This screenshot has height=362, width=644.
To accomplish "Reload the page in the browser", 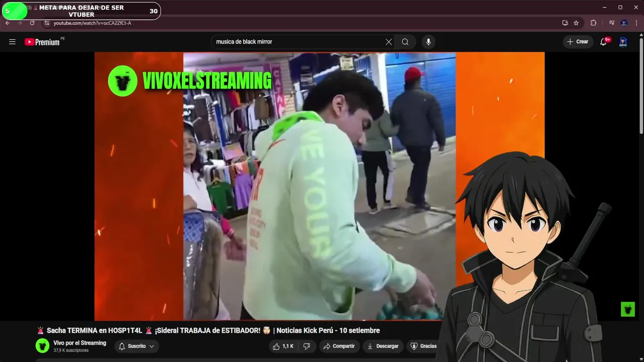I will [32, 23].
